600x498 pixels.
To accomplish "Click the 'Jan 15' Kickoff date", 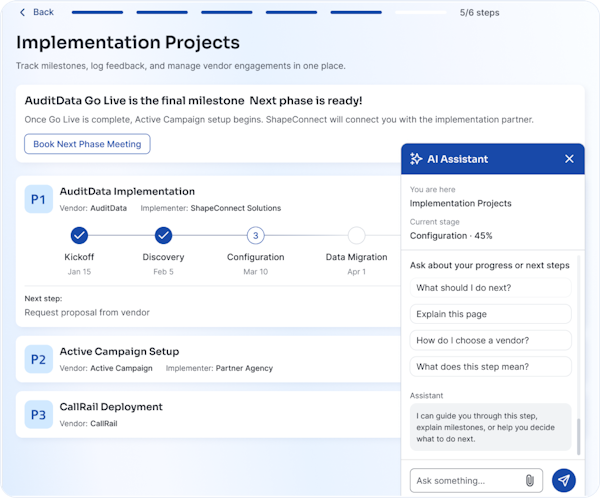I will pyautogui.click(x=79, y=272).
